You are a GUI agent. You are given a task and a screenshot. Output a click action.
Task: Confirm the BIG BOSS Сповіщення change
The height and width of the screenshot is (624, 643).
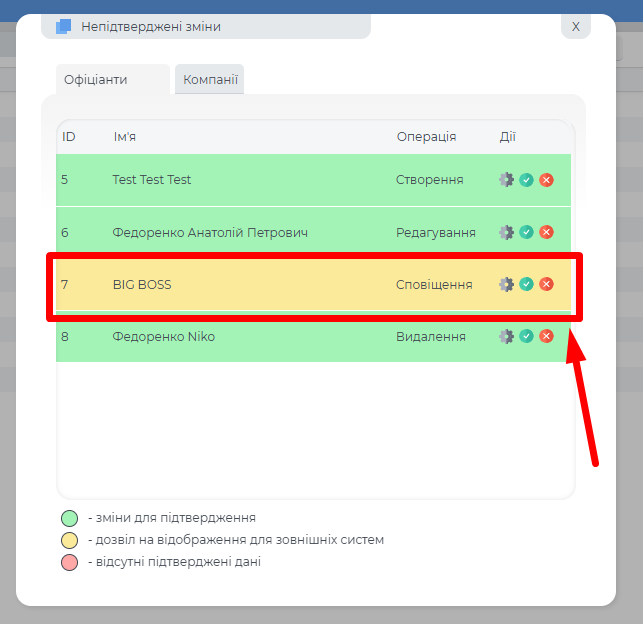526,284
